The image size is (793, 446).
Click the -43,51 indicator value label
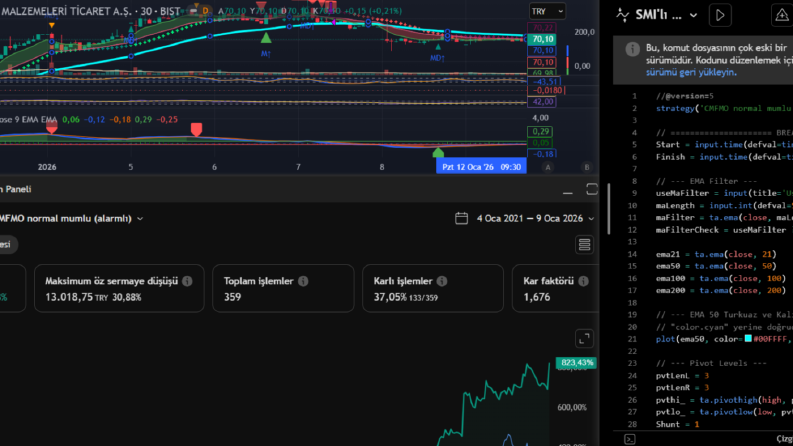[543, 81]
